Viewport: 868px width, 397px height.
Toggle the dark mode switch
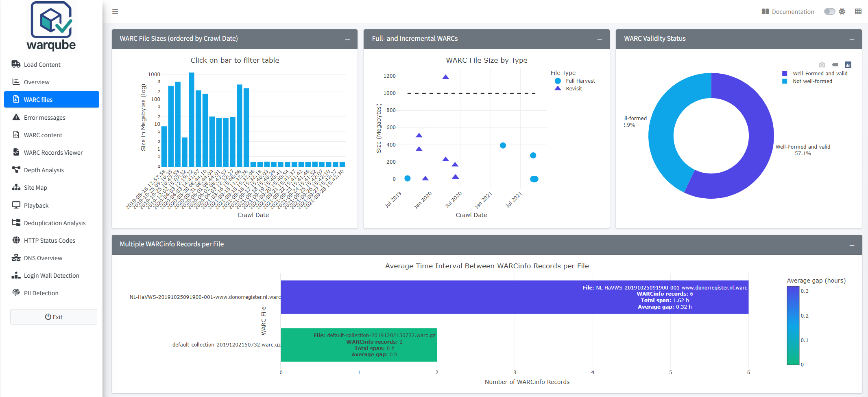829,11
